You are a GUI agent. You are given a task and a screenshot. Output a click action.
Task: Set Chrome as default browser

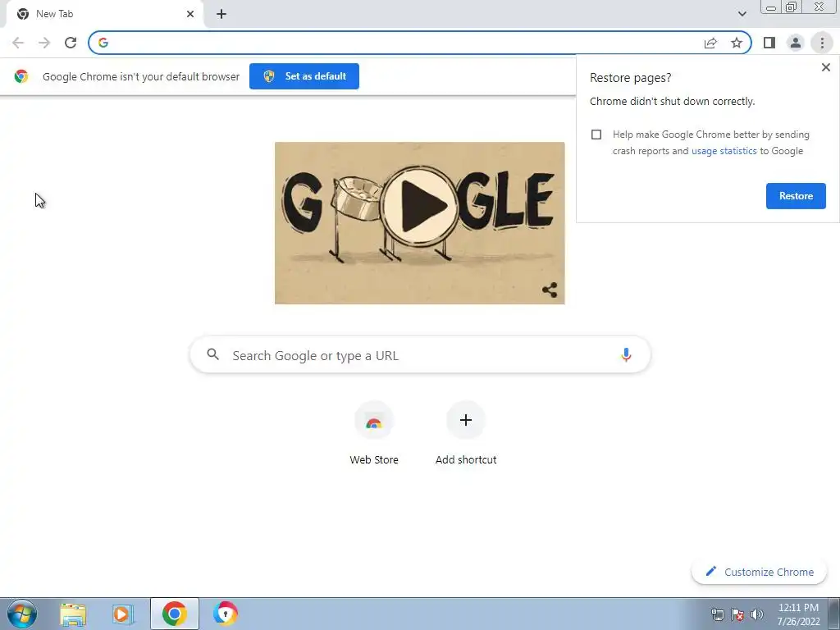pyautogui.click(x=304, y=76)
